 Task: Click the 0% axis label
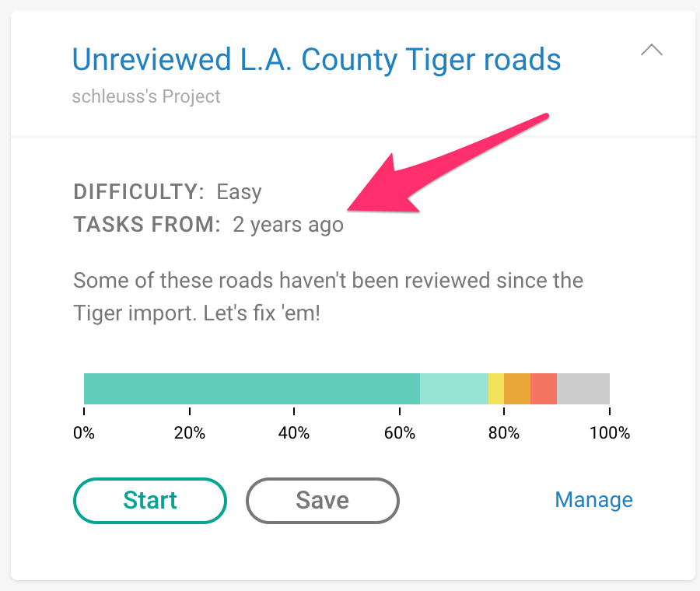(x=84, y=432)
